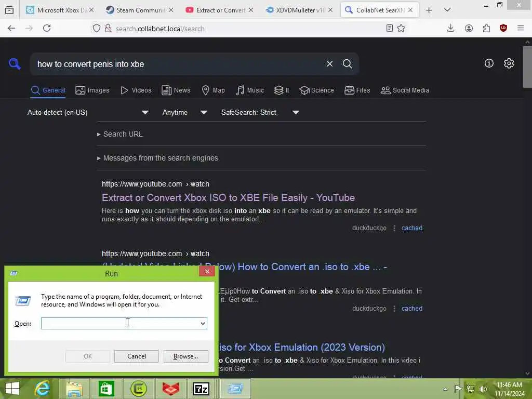Image resolution: width=532 pixels, height=399 pixels.
Task: Expand Messages from the search engines
Action: 157,158
